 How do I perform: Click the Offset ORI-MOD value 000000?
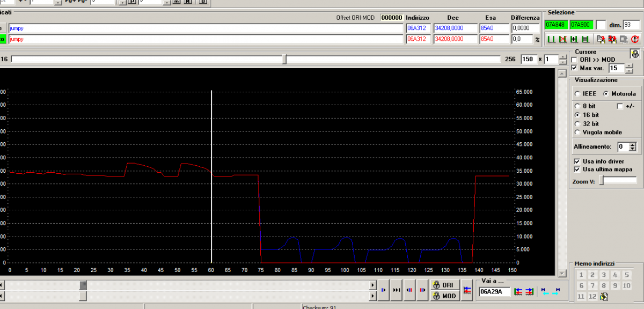(392, 18)
